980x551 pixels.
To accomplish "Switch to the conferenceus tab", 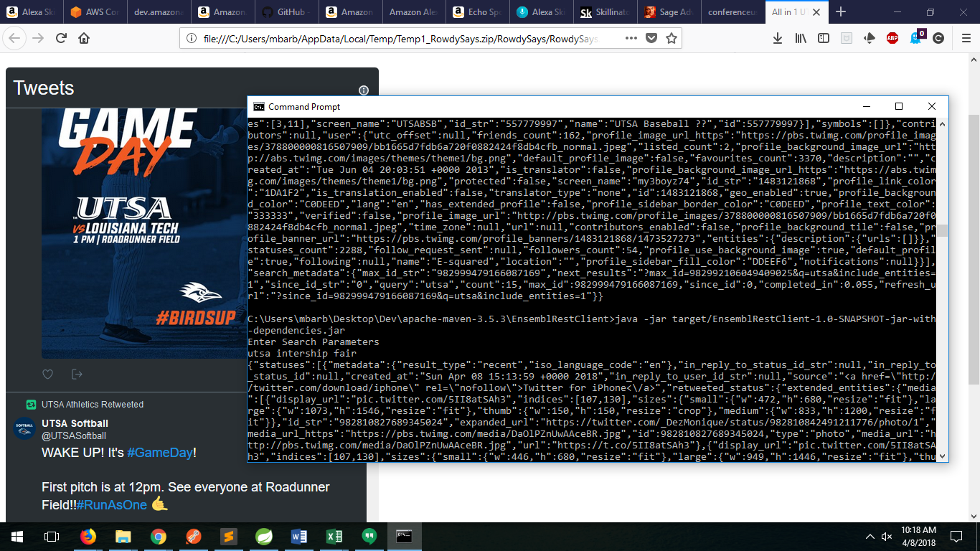I will tap(732, 12).
